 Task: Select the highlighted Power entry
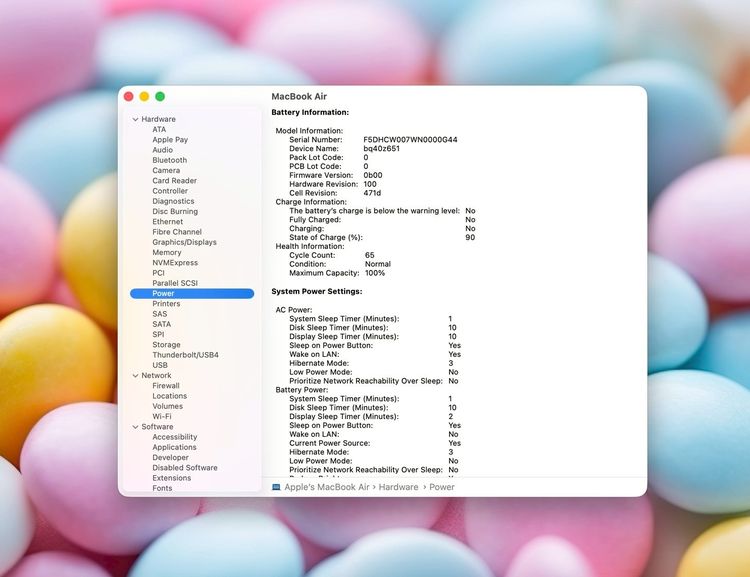[x=192, y=293]
